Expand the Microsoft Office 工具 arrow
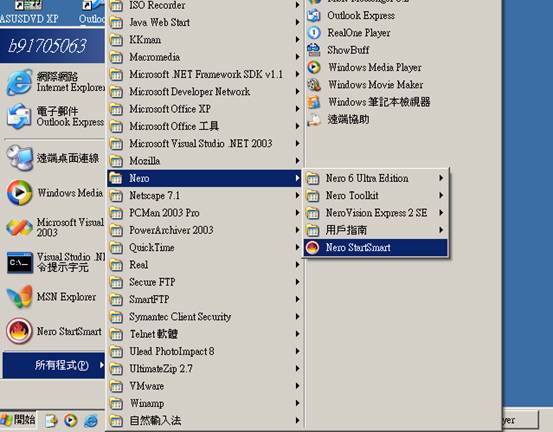 298,126
